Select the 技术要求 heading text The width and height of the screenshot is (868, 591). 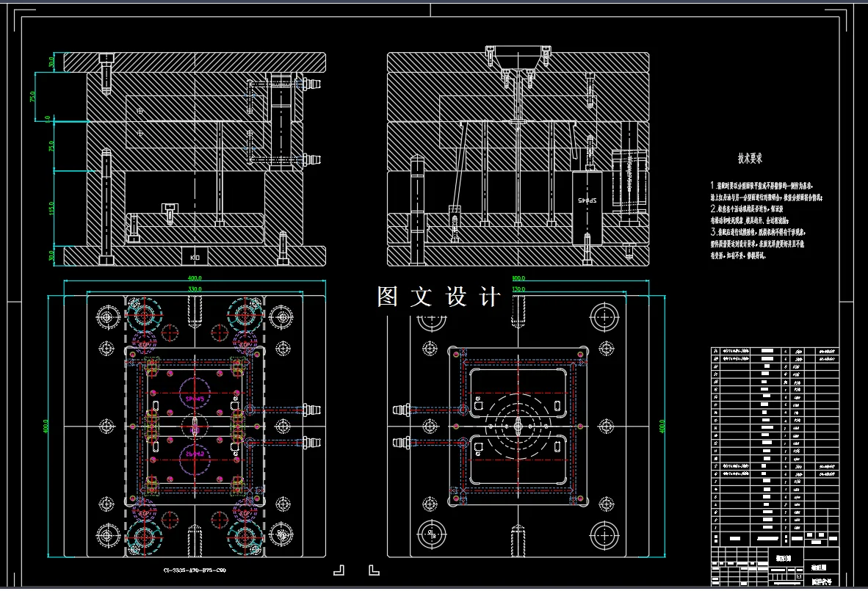[750, 159]
